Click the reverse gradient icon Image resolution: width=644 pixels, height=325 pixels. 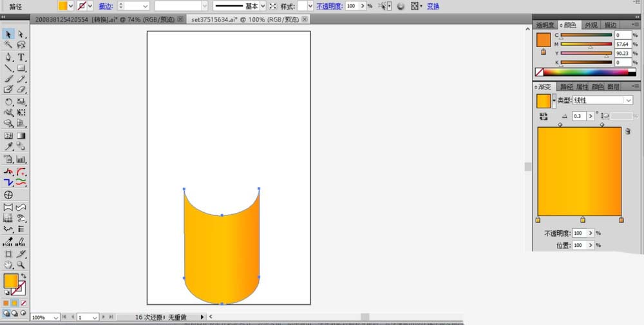pos(543,116)
